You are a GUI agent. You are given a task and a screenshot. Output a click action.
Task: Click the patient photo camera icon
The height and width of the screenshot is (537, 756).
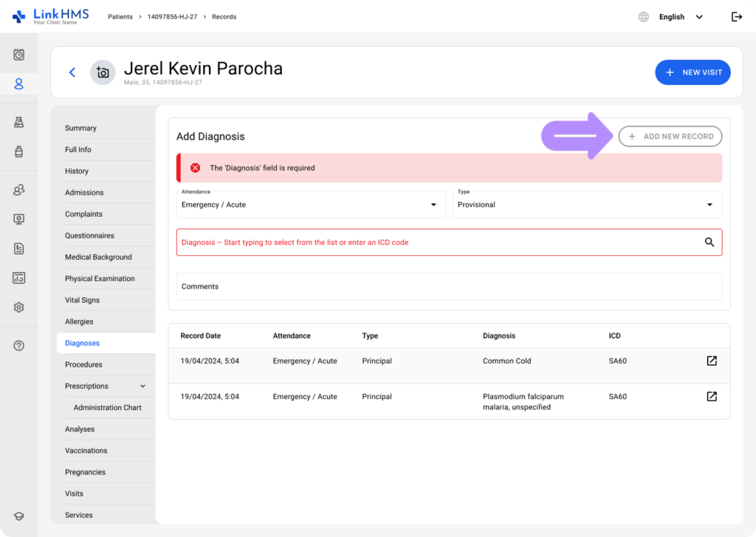[x=103, y=72]
